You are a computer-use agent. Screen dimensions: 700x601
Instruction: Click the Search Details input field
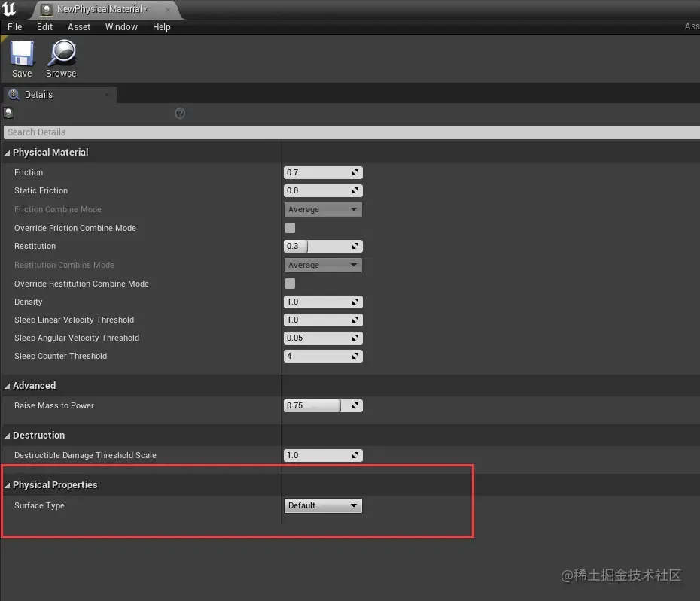[x=352, y=132]
